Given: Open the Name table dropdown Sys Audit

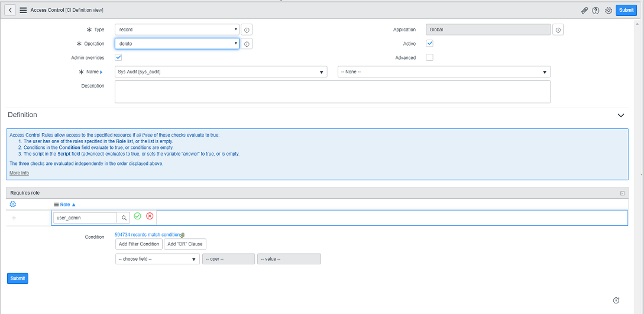Looking at the screenshot, I should (x=221, y=72).
